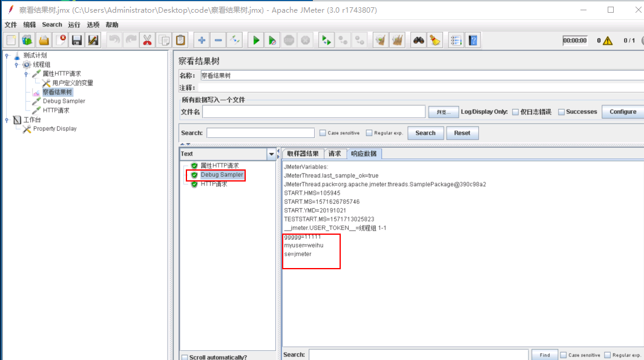Open the 运行 menu
644x360 pixels.
click(x=74, y=25)
